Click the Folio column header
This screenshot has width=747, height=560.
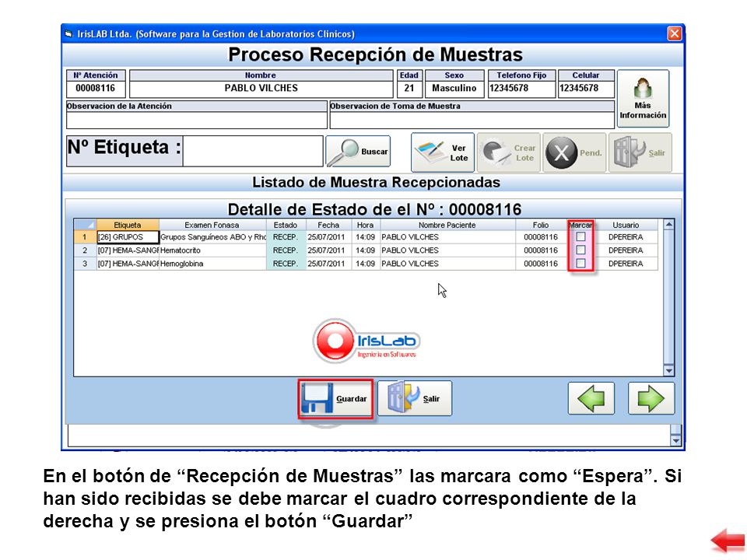(541, 225)
